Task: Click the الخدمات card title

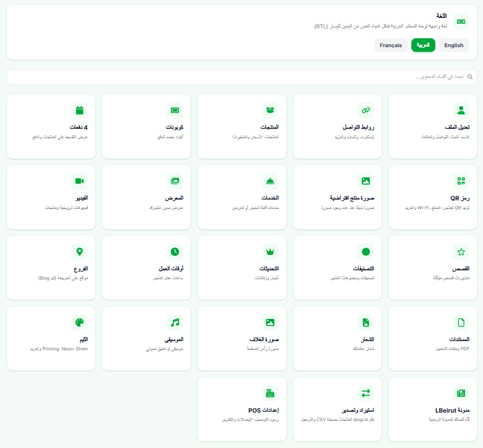Action: (270, 198)
